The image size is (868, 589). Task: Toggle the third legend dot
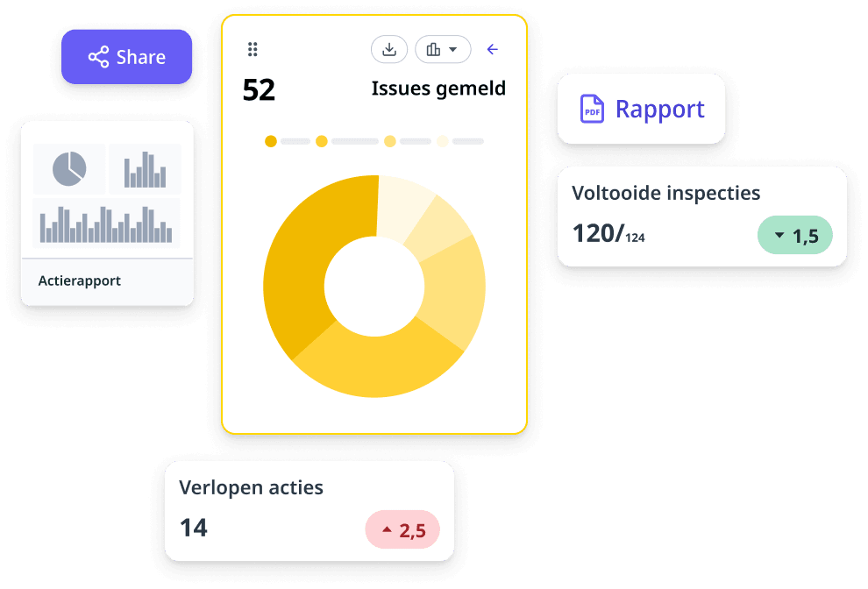pyautogui.click(x=390, y=141)
